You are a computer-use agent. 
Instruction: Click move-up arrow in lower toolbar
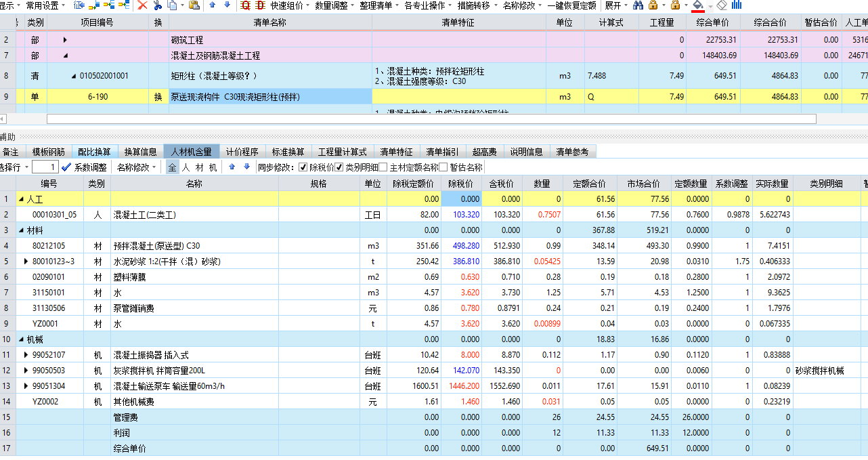click(x=232, y=167)
